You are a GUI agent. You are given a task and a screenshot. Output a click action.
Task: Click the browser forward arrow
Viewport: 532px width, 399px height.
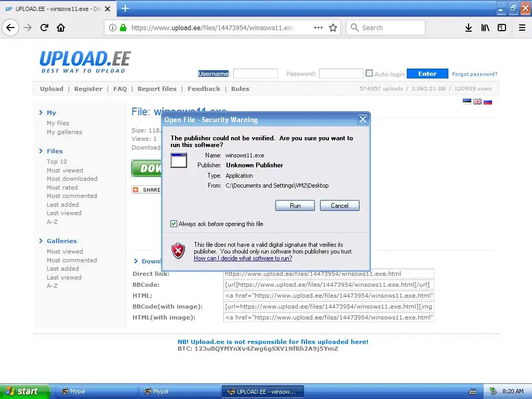point(28,28)
